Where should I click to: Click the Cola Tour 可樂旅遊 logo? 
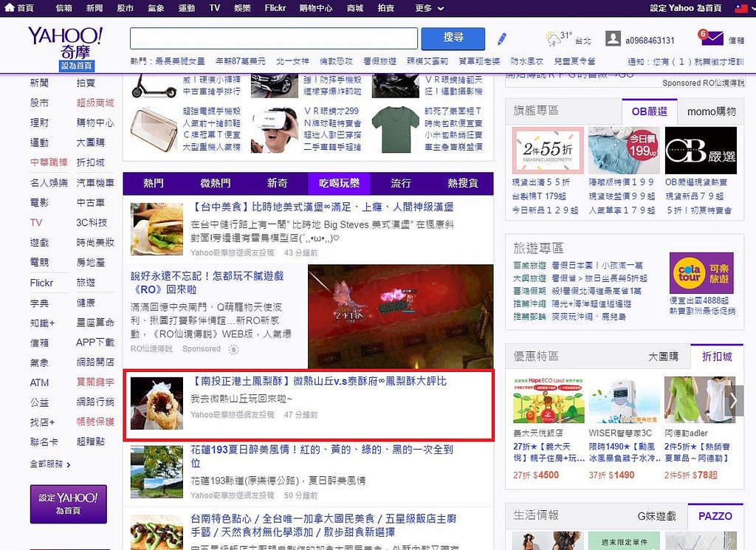[691, 273]
